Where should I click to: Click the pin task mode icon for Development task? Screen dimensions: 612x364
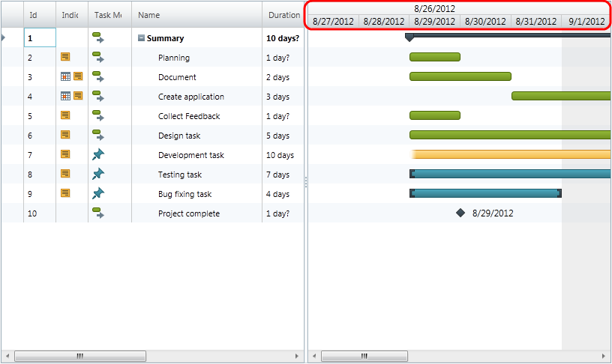pyautogui.click(x=97, y=154)
